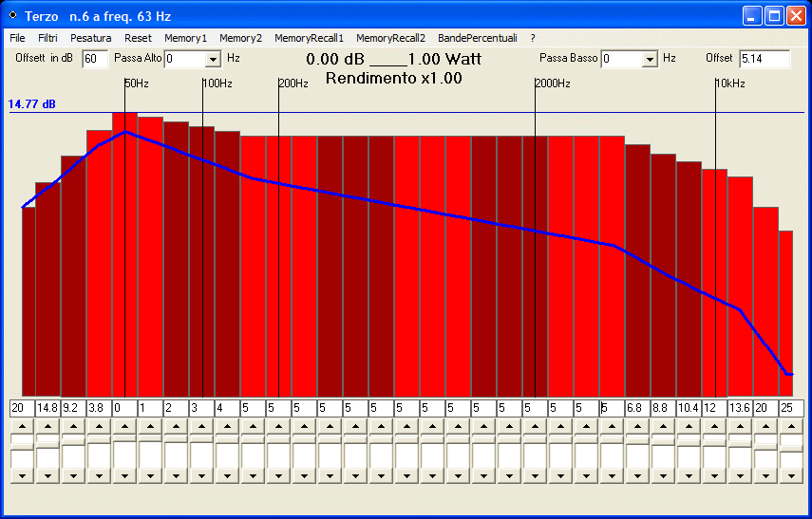Click the slider thumb of the 25 band
Viewport: 812px width, 519px height.
coord(791,449)
